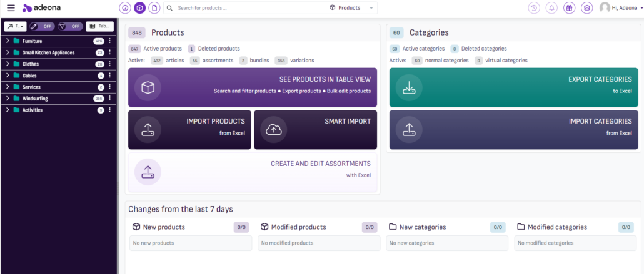Expand the Clothes category
This screenshot has width=644, height=274.
(8, 64)
